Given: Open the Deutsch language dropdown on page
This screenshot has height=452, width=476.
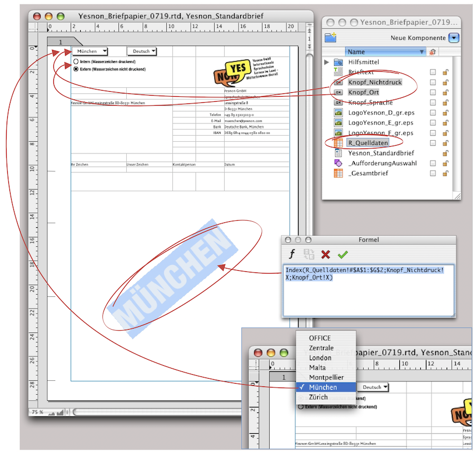Looking at the screenshot, I should click(141, 51).
